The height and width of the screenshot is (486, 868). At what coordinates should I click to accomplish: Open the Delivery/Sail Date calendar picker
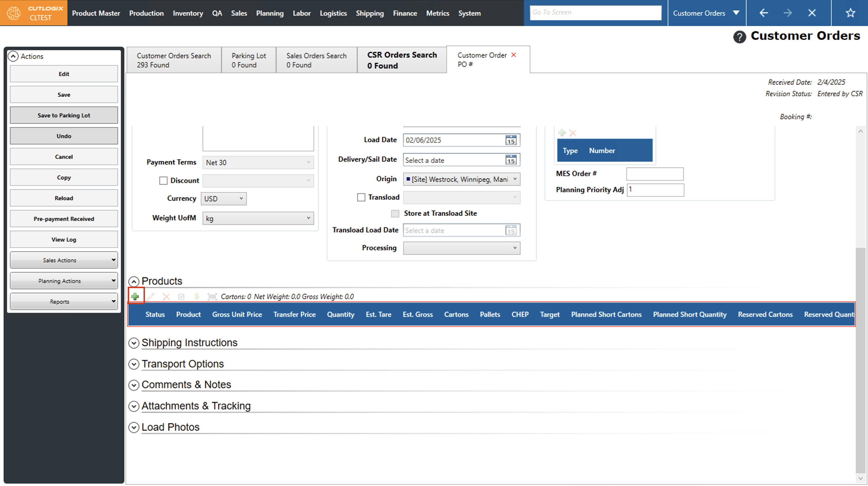click(511, 160)
